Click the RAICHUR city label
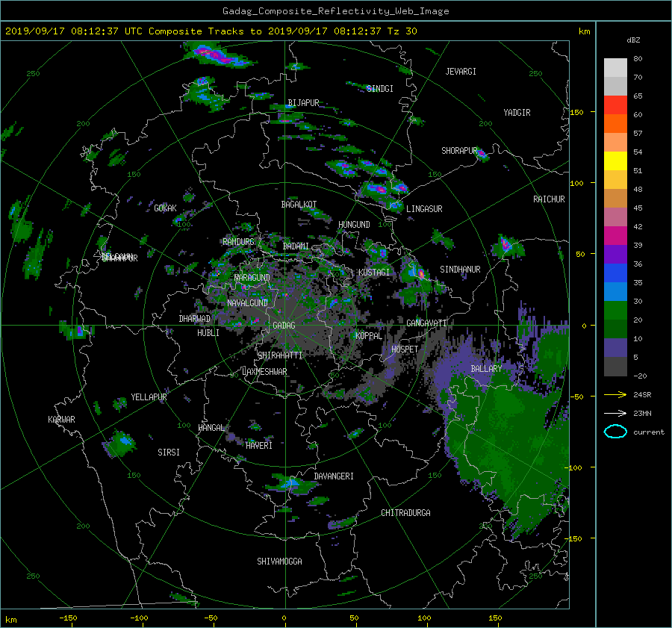 pos(549,199)
